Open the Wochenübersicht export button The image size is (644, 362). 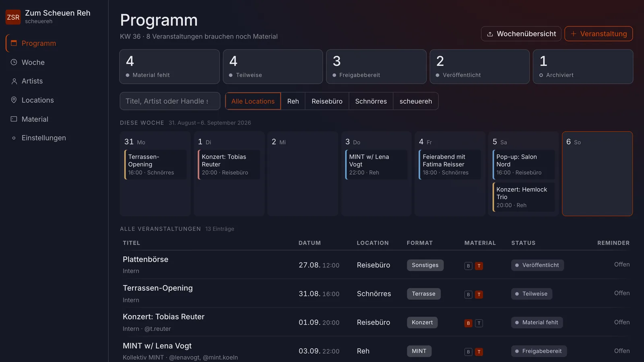tap(521, 34)
